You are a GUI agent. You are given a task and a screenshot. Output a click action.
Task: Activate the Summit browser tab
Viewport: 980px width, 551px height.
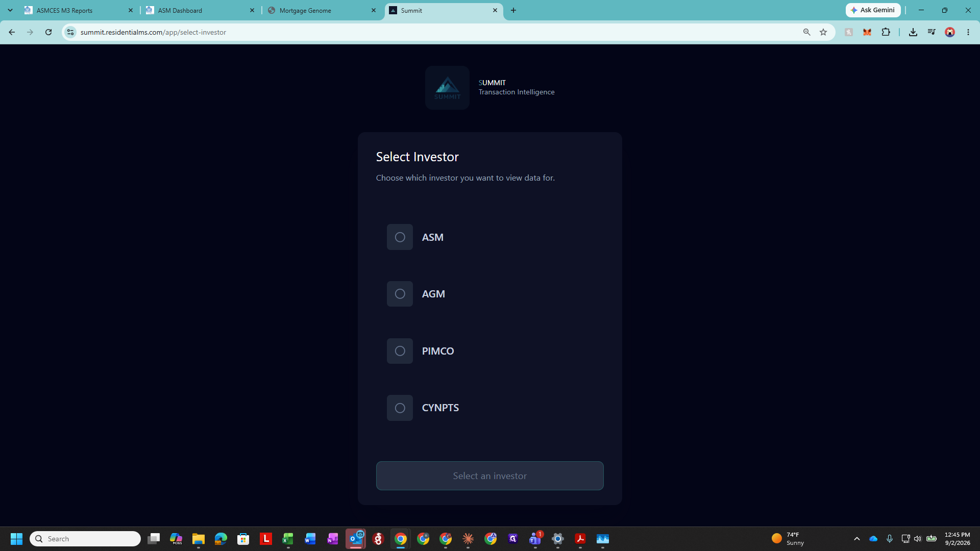click(x=443, y=10)
